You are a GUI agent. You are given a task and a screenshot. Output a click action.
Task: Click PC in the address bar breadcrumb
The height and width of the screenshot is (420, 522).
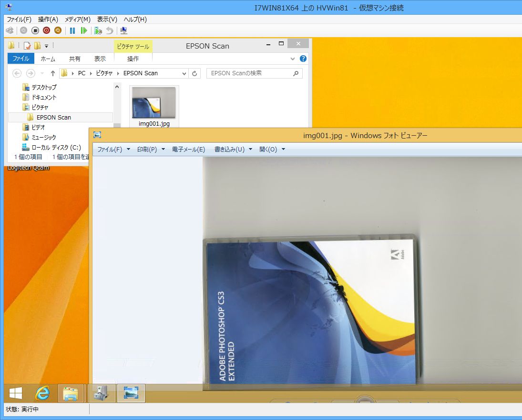pyautogui.click(x=82, y=73)
